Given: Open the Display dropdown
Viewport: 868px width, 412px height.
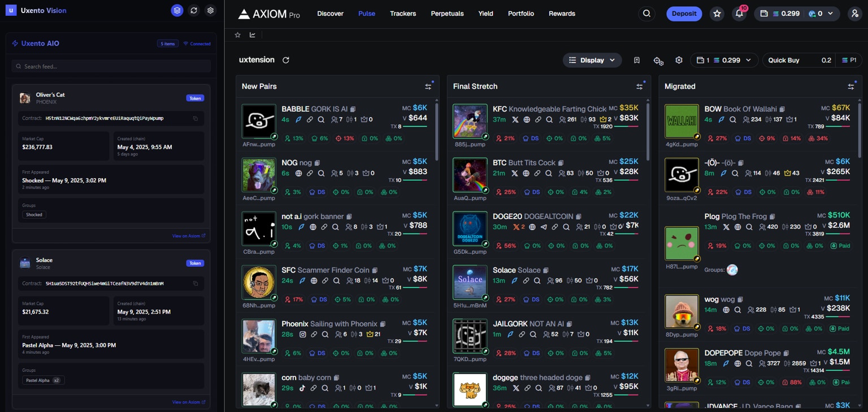Looking at the screenshot, I should tap(591, 60).
